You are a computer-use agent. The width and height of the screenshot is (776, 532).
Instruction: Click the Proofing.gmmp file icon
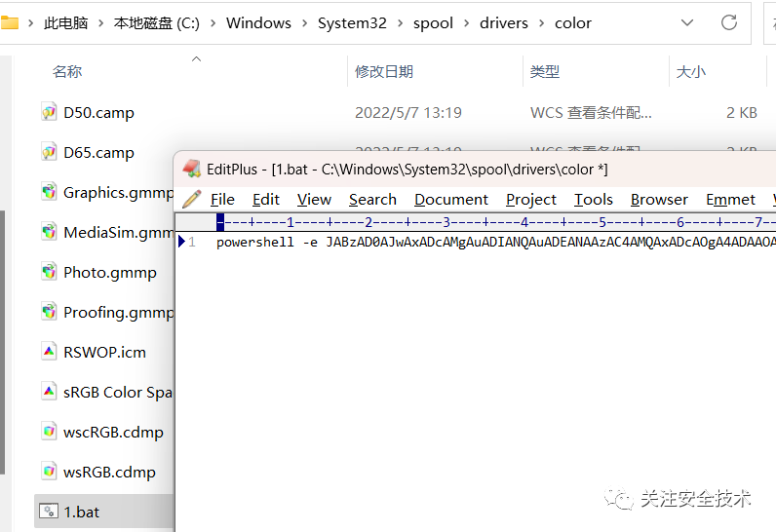pos(49,312)
